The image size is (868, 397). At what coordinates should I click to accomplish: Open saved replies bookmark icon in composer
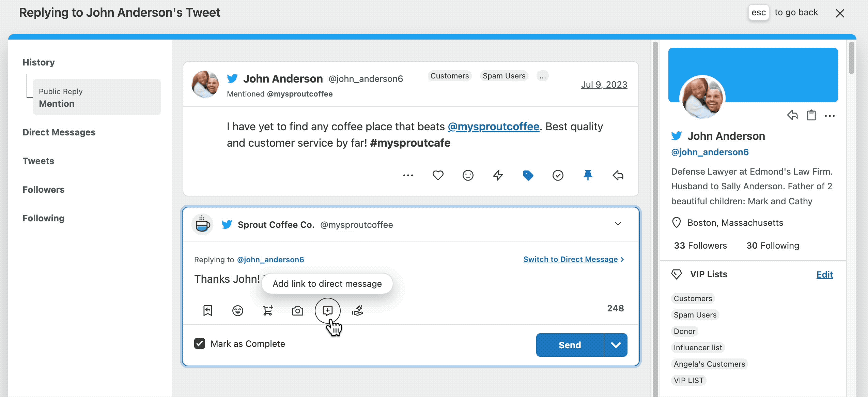click(208, 310)
